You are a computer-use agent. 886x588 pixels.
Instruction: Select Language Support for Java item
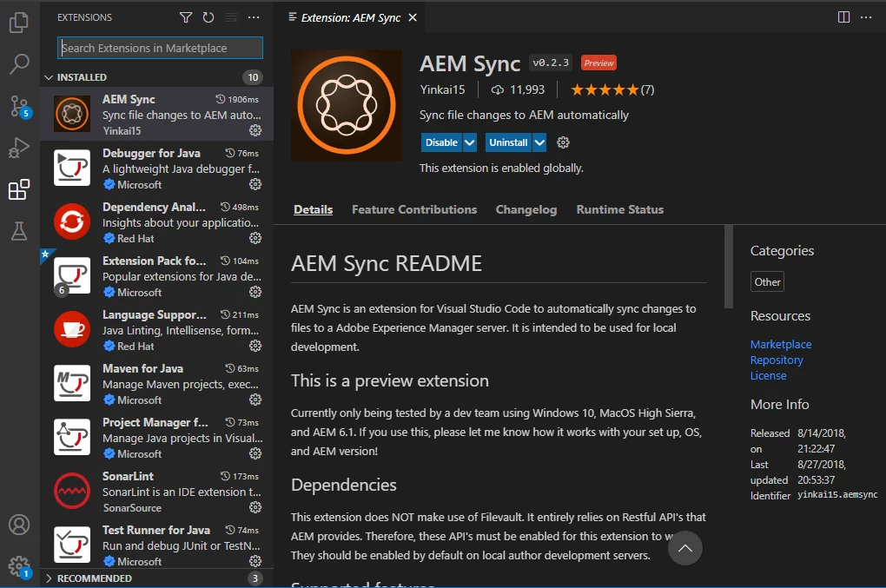(x=156, y=329)
